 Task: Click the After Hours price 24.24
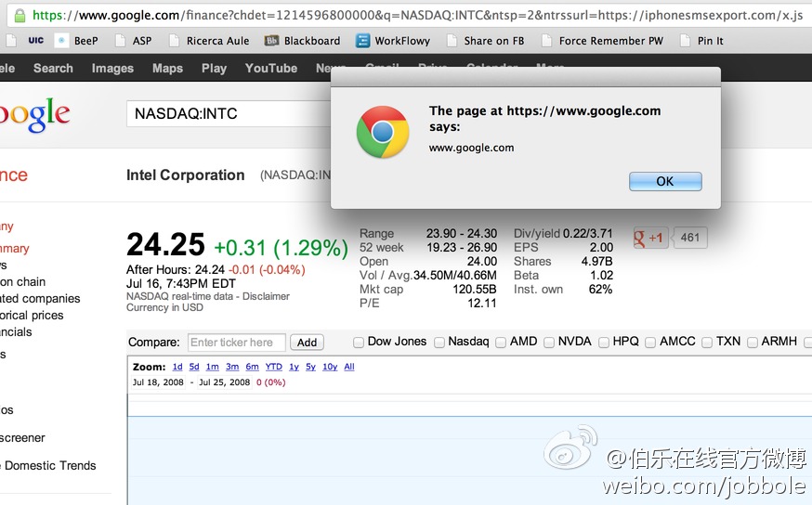pyautogui.click(x=210, y=269)
